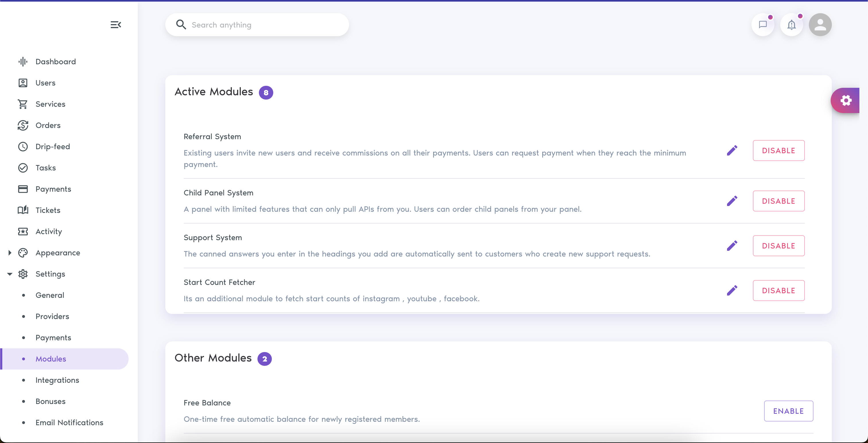868x443 pixels.
Task: Edit the Referral System module
Action: point(732,150)
